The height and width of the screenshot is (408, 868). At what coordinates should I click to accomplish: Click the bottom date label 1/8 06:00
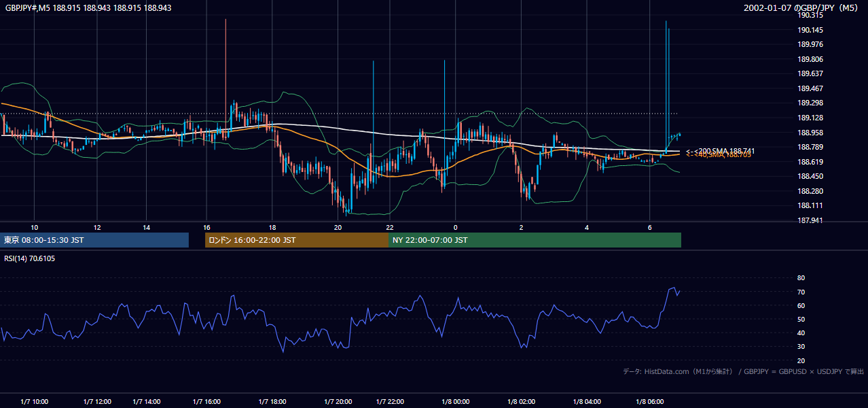coord(650,401)
